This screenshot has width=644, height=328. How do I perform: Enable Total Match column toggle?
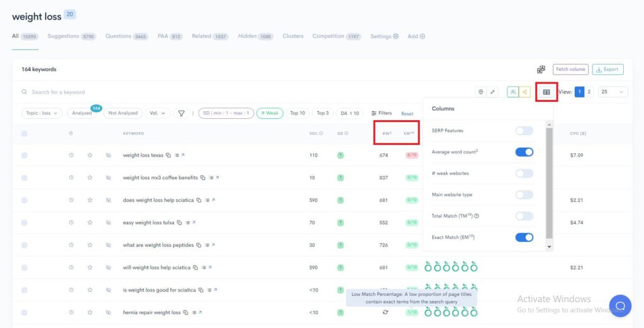pos(524,216)
